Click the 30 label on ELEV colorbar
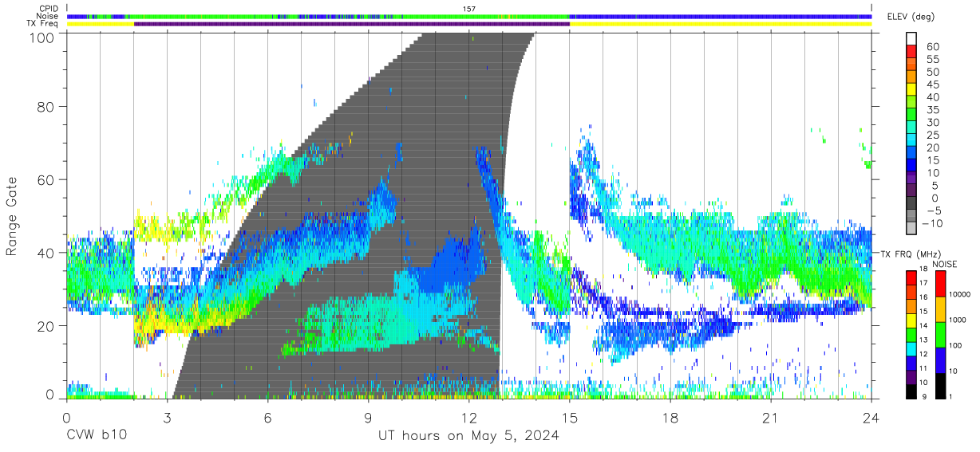The height and width of the screenshot is (452, 980). click(932, 122)
